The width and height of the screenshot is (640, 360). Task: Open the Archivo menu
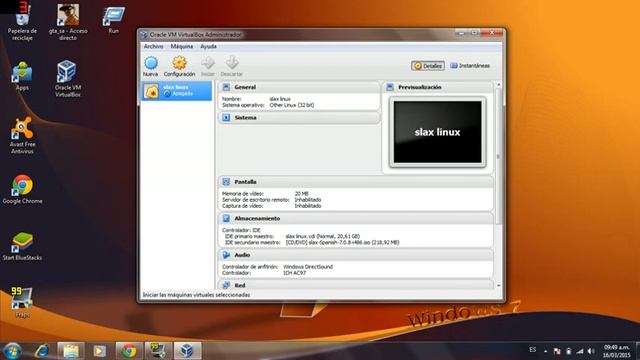click(153, 47)
